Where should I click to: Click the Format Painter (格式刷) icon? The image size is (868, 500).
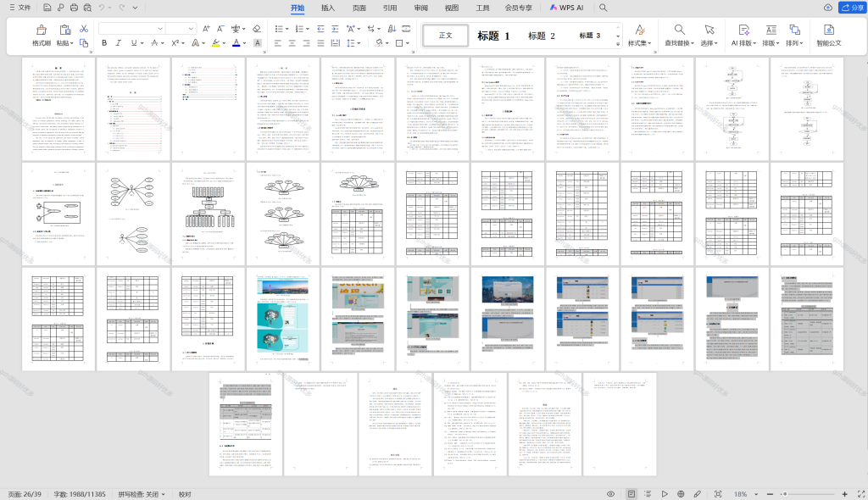(x=41, y=30)
